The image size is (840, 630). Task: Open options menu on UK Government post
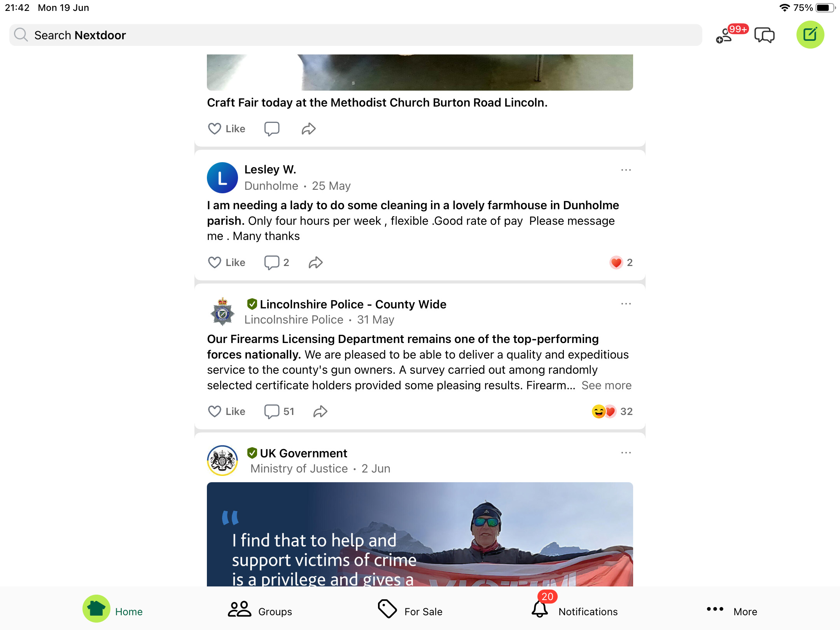pos(626,453)
